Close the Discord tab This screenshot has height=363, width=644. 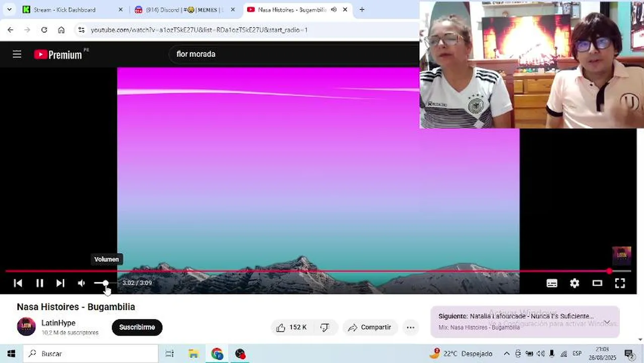click(232, 10)
